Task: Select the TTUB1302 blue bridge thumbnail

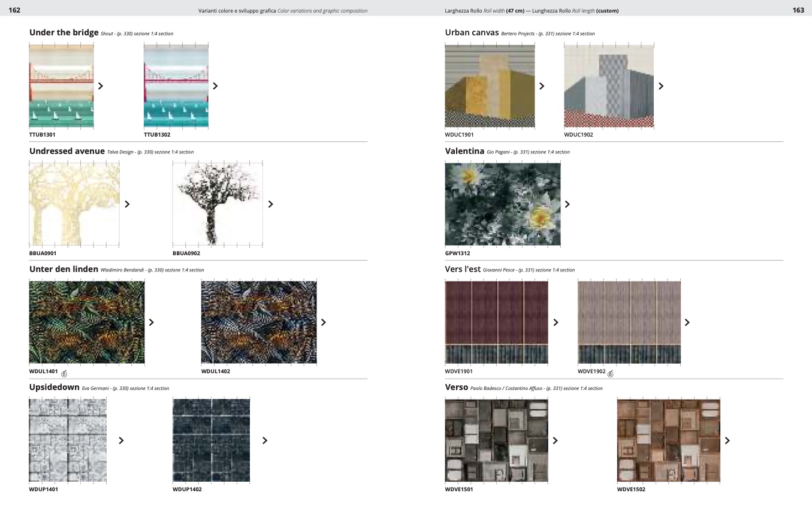Action: tap(176, 86)
